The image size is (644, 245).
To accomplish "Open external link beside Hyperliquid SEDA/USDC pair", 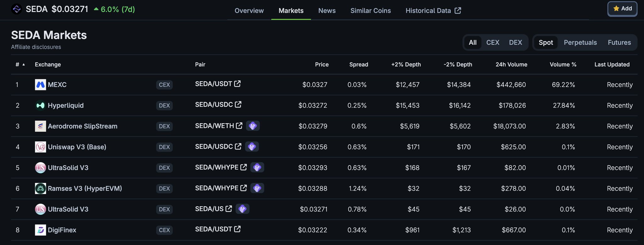I will click(238, 105).
